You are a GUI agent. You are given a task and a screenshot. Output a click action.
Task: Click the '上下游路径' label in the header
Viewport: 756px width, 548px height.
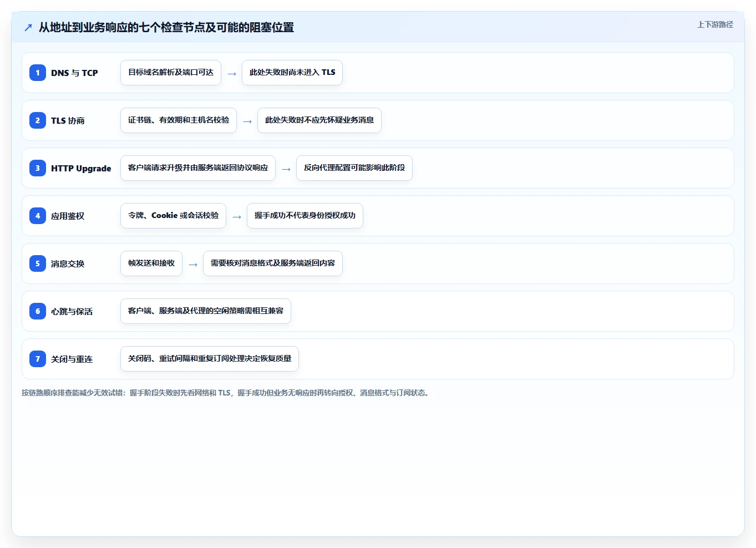pyautogui.click(x=715, y=24)
